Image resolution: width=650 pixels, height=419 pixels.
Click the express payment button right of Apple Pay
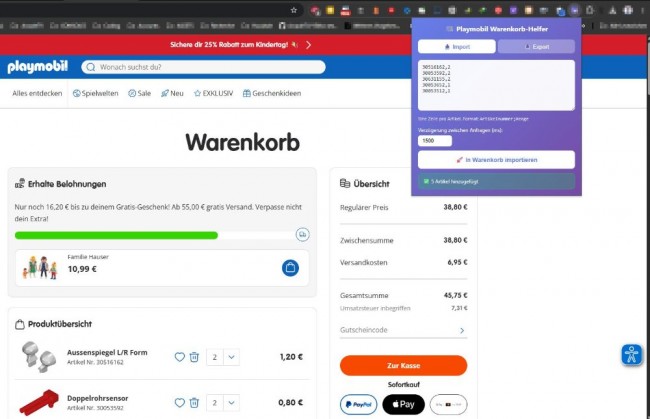[449, 404]
